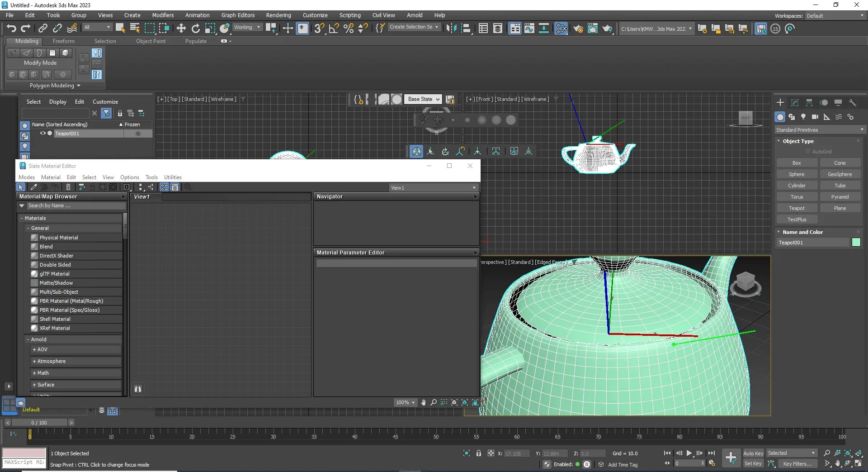Toggle Angle Snap icon
The height and width of the screenshot is (472, 868).
[334, 29]
